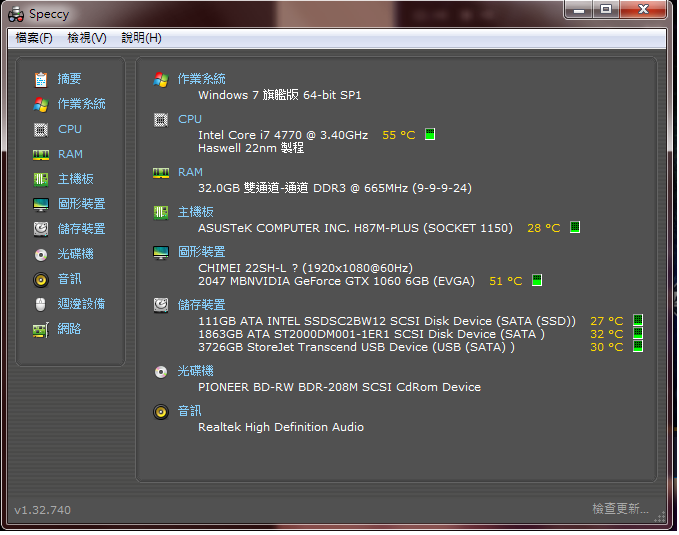Select 網路 label in the sidebar
The image size is (679, 535).
tap(69, 329)
